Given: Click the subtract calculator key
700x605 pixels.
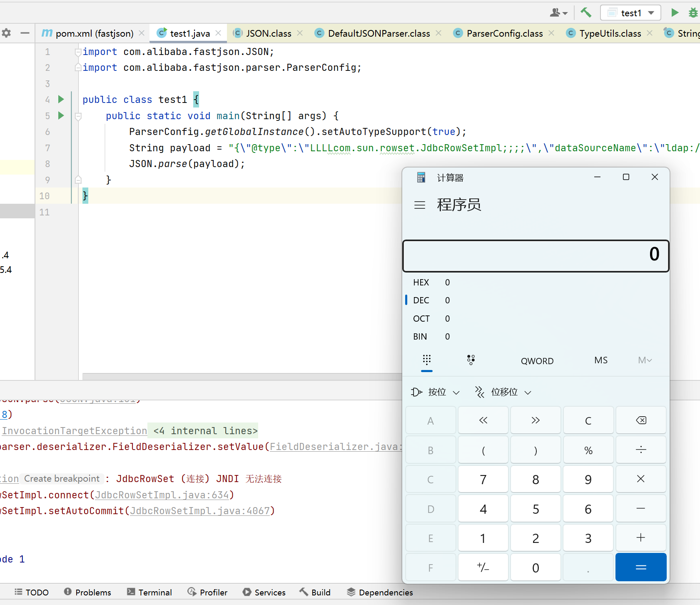Looking at the screenshot, I should tap(641, 509).
